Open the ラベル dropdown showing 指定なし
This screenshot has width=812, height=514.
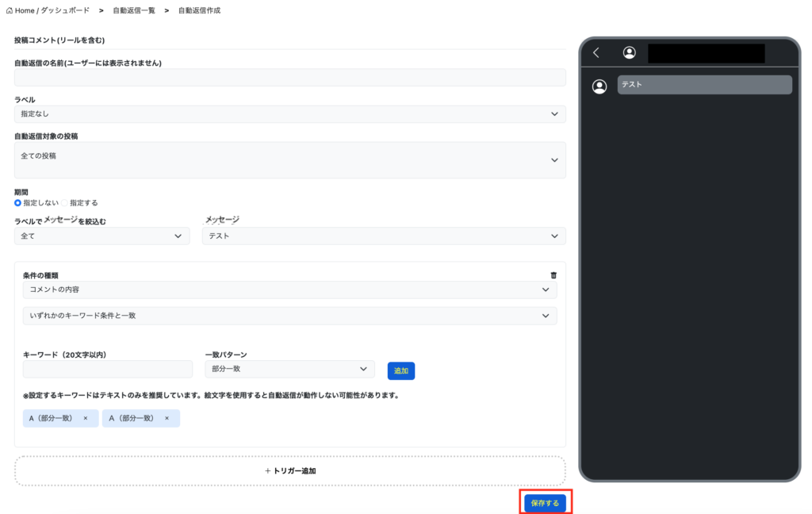289,114
